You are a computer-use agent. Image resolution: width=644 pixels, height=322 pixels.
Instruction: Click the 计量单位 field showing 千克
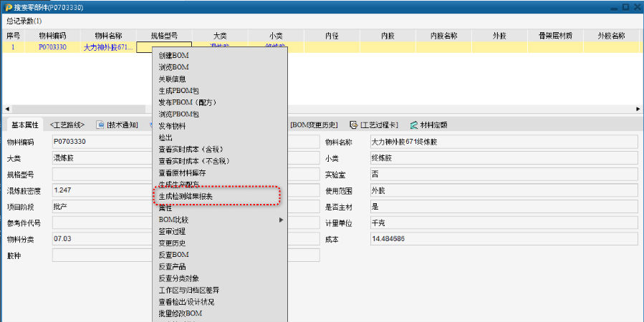pos(504,223)
